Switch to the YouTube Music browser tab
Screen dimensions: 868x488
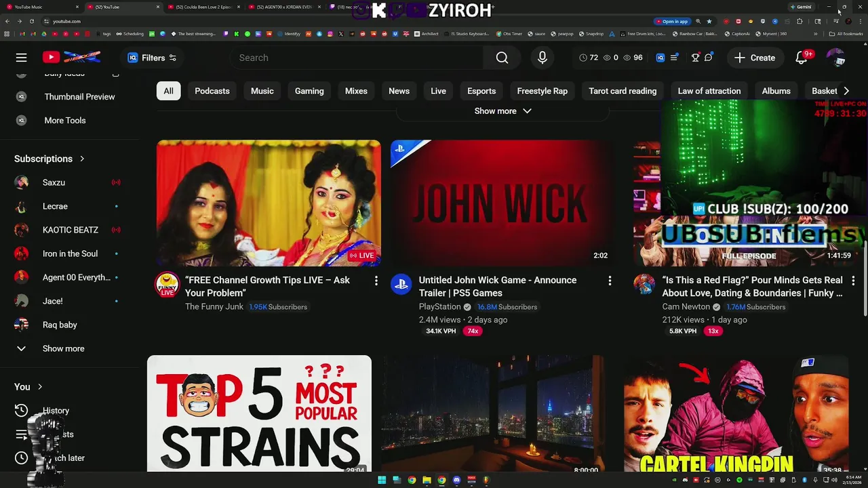coord(42,7)
